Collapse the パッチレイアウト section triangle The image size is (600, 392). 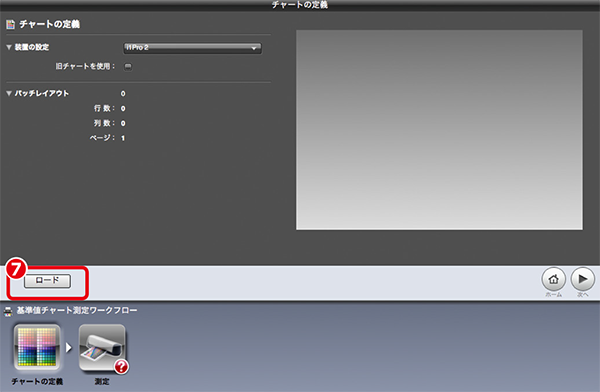(x=9, y=93)
